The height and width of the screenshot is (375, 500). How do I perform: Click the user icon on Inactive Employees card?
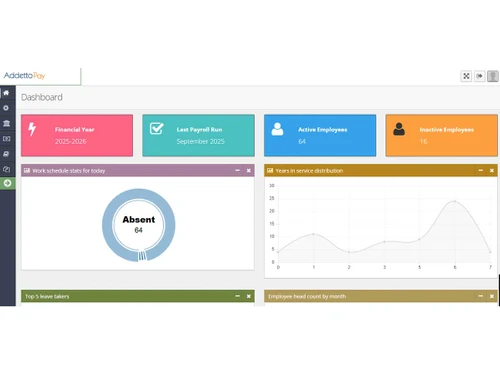pos(399,129)
